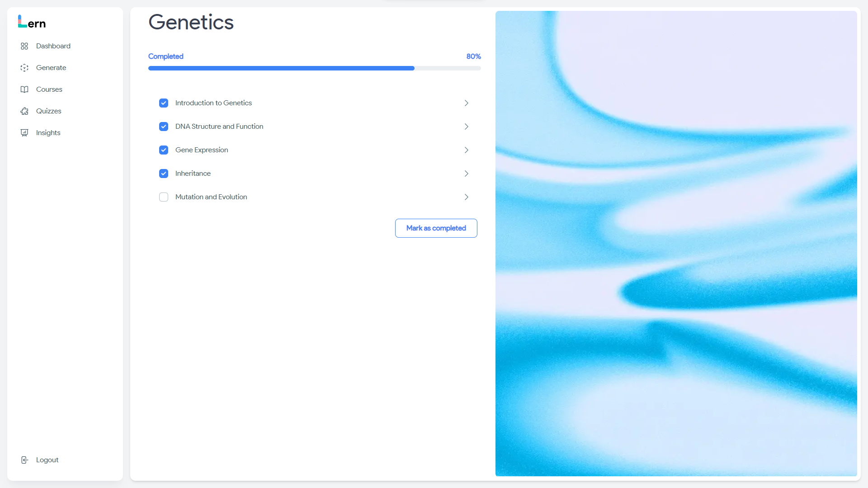Click the Logout door icon

pyautogui.click(x=24, y=460)
